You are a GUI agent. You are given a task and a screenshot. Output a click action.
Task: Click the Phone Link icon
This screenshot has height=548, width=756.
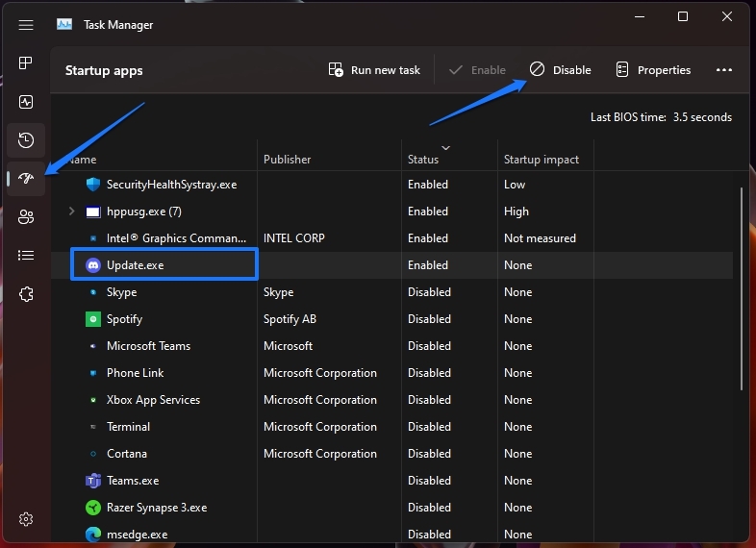tap(93, 373)
